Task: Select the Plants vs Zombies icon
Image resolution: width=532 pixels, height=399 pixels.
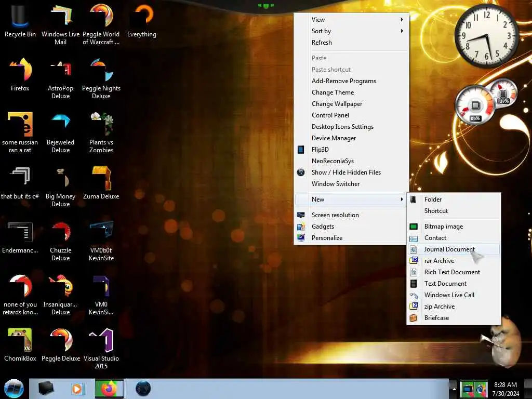Action: pos(101,132)
